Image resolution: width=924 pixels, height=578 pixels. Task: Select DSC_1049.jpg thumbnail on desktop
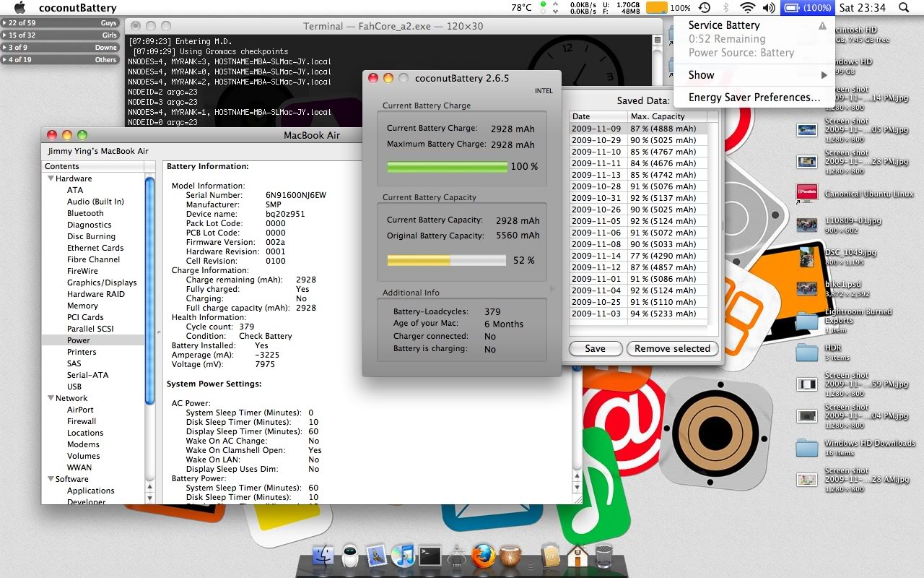click(806, 257)
